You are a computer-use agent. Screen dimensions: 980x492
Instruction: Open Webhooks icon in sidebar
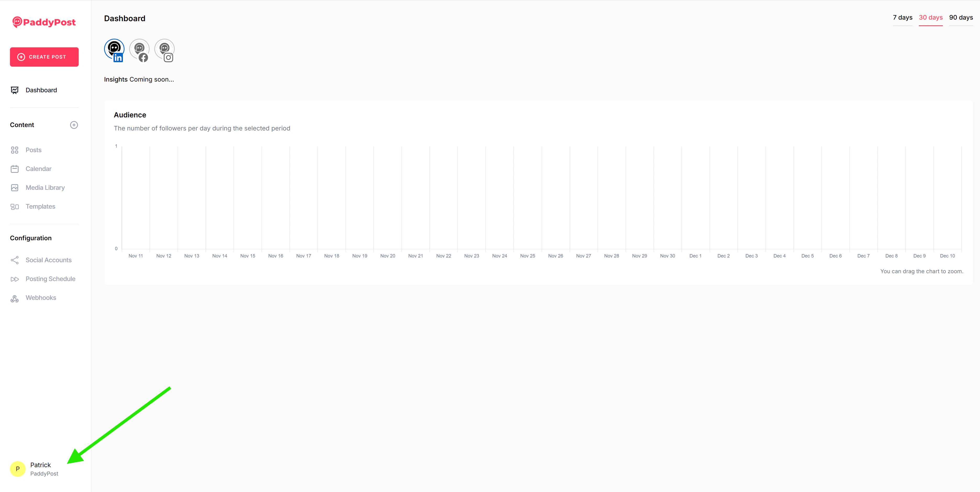click(x=15, y=299)
